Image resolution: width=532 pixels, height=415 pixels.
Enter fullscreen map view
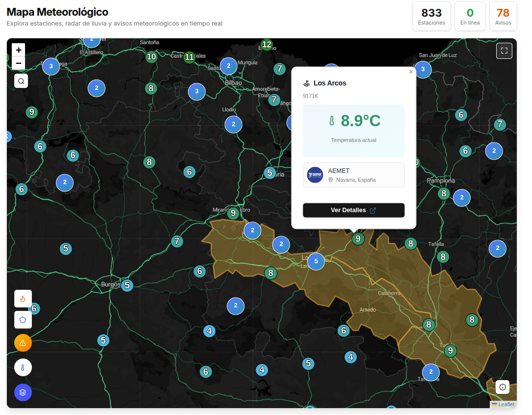(504, 51)
